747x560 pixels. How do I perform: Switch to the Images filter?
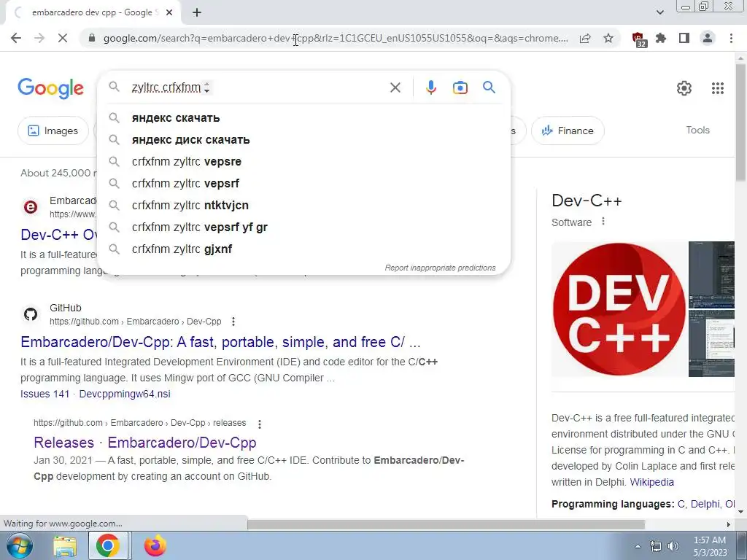coord(53,131)
